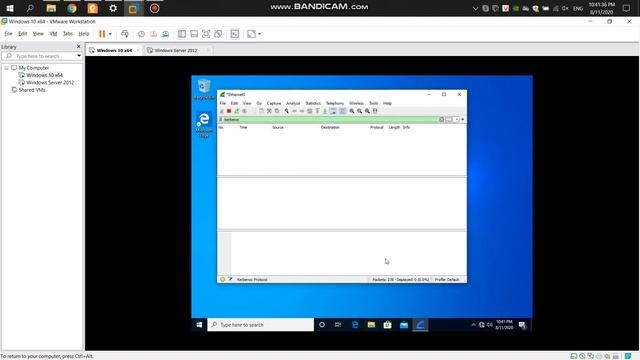
Task: Open VMware snapshot manager icon
Action: tap(166, 34)
